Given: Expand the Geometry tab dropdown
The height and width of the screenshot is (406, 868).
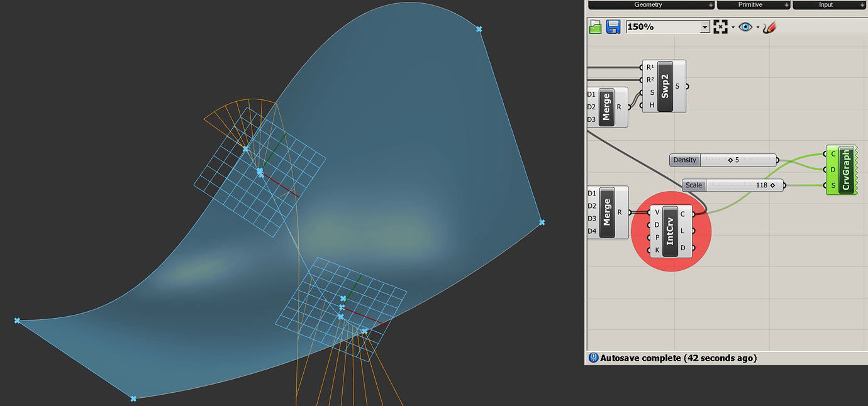Looking at the screenshot, I should [711, 4].
